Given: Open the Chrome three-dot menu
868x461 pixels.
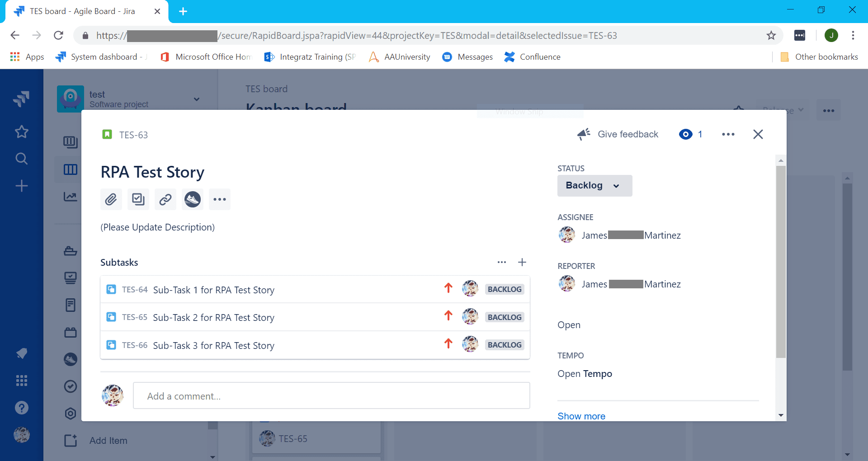Looking at the screenshot, I should pyautogui.click(x=853, y=35).
